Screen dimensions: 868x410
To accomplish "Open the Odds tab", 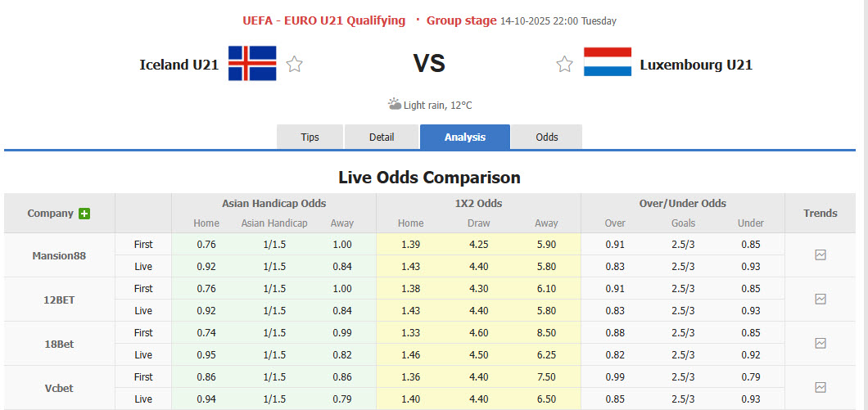I will pos(547,137).
